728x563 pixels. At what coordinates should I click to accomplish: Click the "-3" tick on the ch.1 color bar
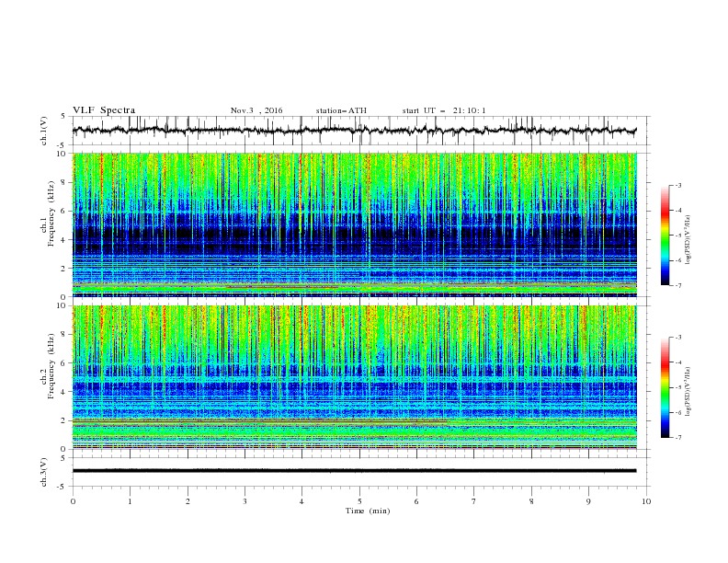(x=677, y=185)
